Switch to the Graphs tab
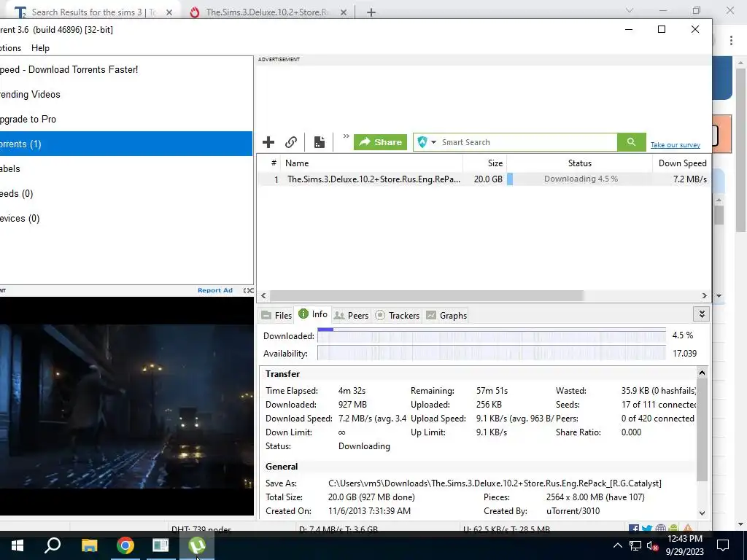This screenshot has height=560, width=747. coord(447,315)
